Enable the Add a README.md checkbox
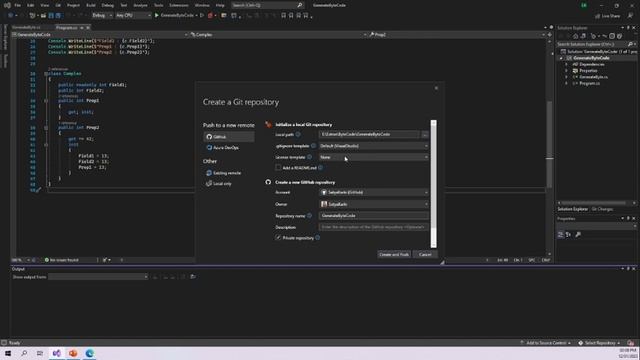Viewport: 640px width, 360px height. [x=278, y=168]
